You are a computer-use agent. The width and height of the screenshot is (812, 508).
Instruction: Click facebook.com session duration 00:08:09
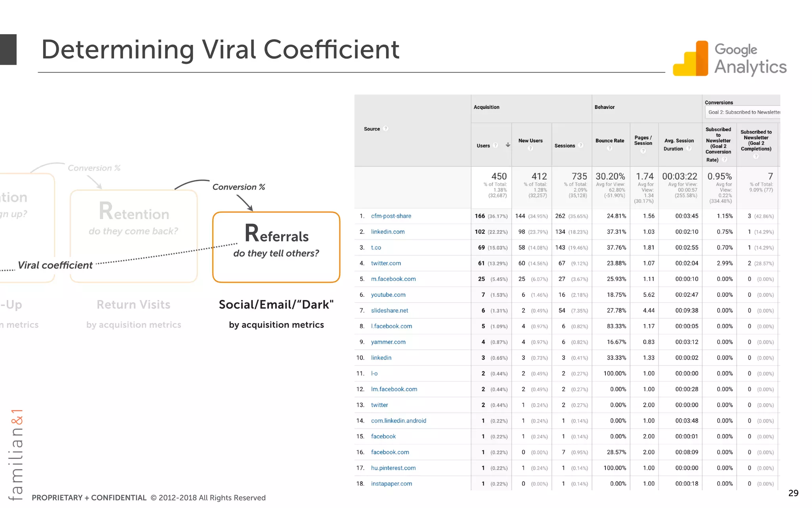(687, 452)
